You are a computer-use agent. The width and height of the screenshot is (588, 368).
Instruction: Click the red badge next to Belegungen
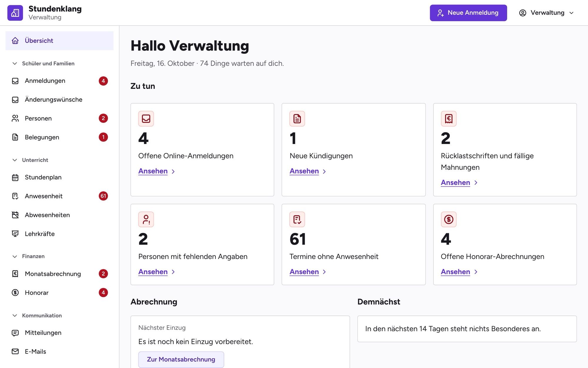click(103, 137)
